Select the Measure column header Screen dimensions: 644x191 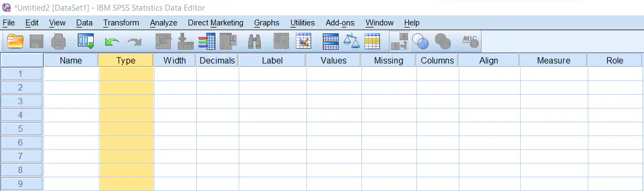click(554, 60)
